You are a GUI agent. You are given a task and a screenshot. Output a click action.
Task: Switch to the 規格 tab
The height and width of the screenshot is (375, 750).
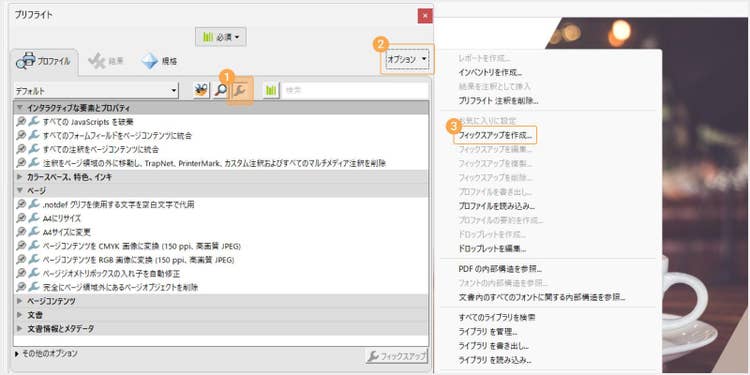[x=159, y=61]
